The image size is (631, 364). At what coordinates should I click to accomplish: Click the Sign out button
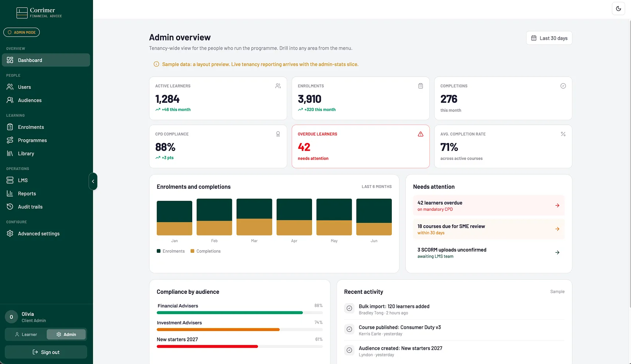pos(46,352)
